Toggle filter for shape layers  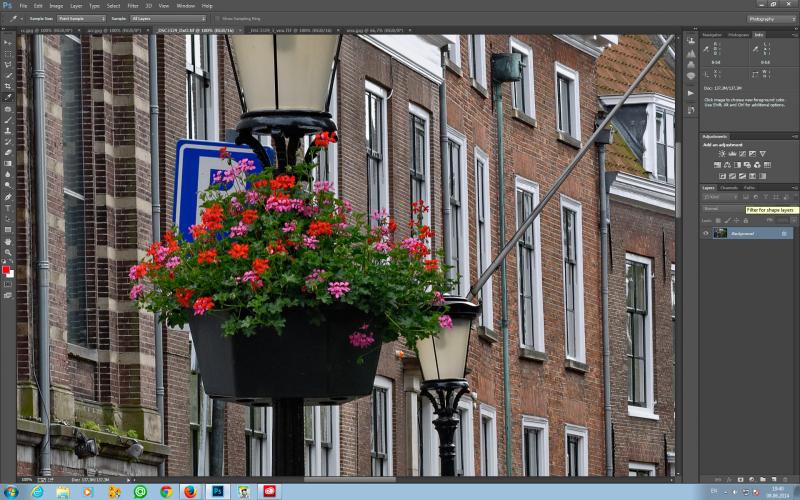coord(776,197)
